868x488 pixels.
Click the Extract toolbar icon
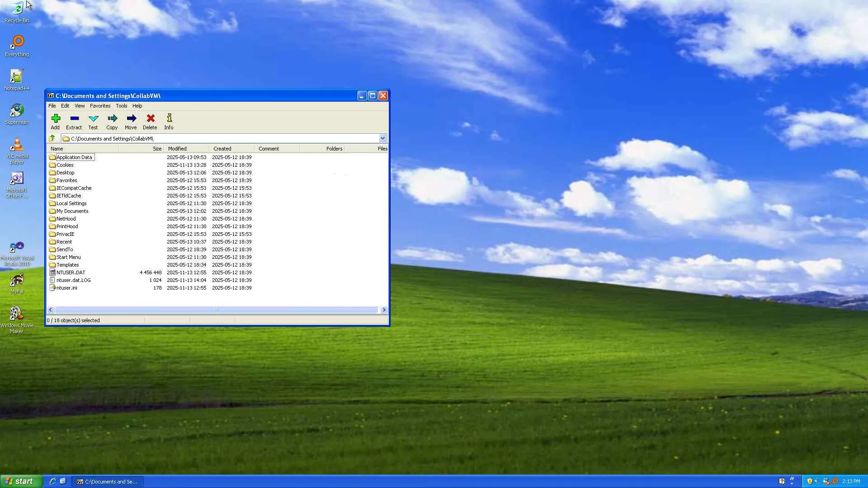point(74,121)
